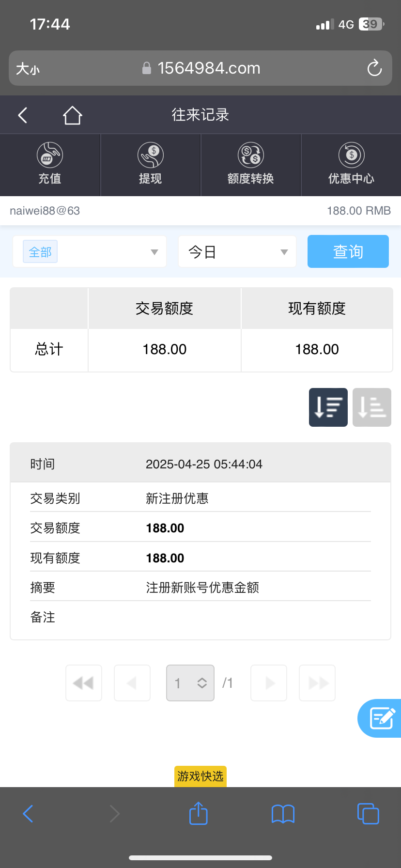The image size is (401, 868).
Task: Go back using header back arrow
Action: tap(23, 115)
